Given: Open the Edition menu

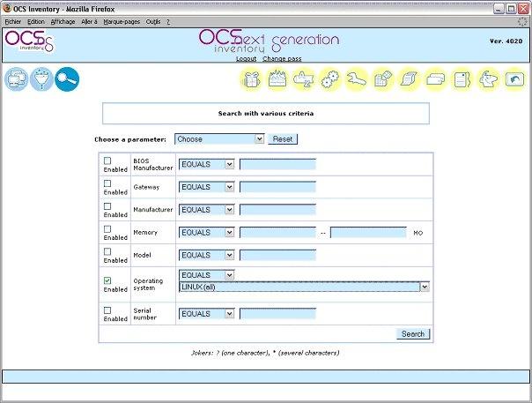Looking at the screenshot, I should [36, 22].
